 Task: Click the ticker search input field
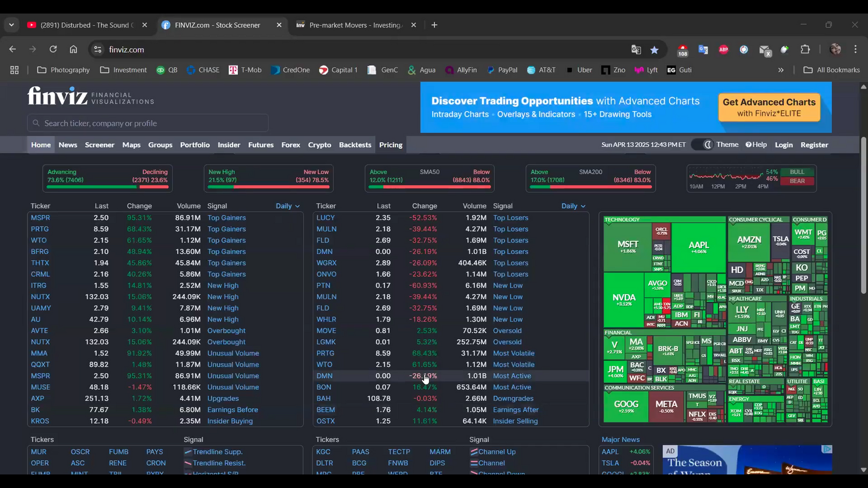pos(148,122)
